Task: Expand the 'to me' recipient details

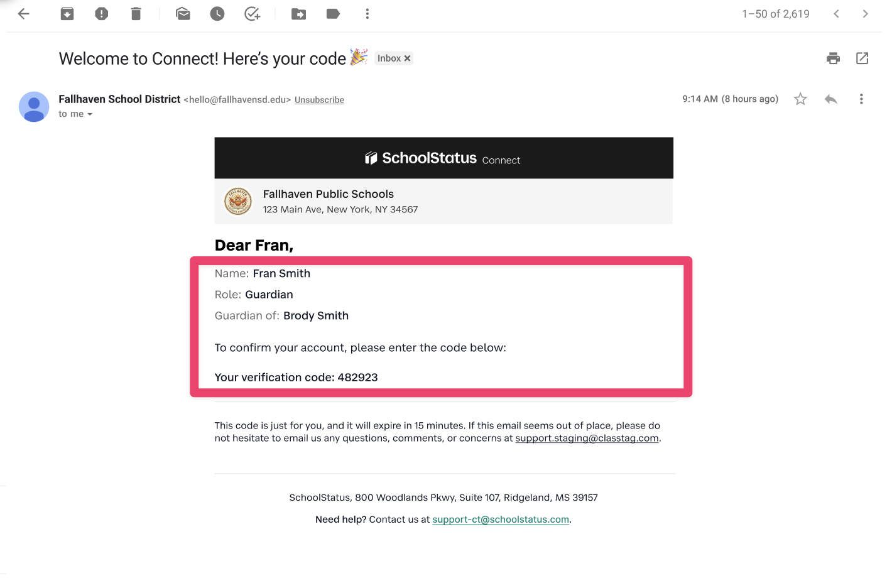Action: tap(90, 114)
